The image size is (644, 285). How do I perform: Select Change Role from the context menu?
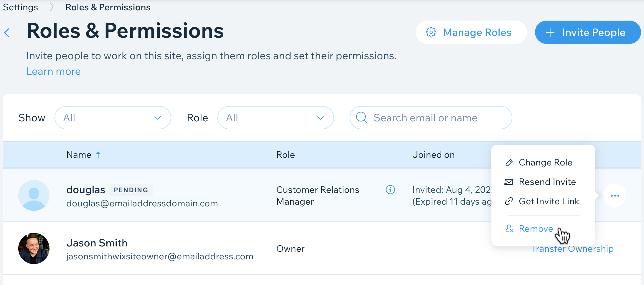point(545,163)
